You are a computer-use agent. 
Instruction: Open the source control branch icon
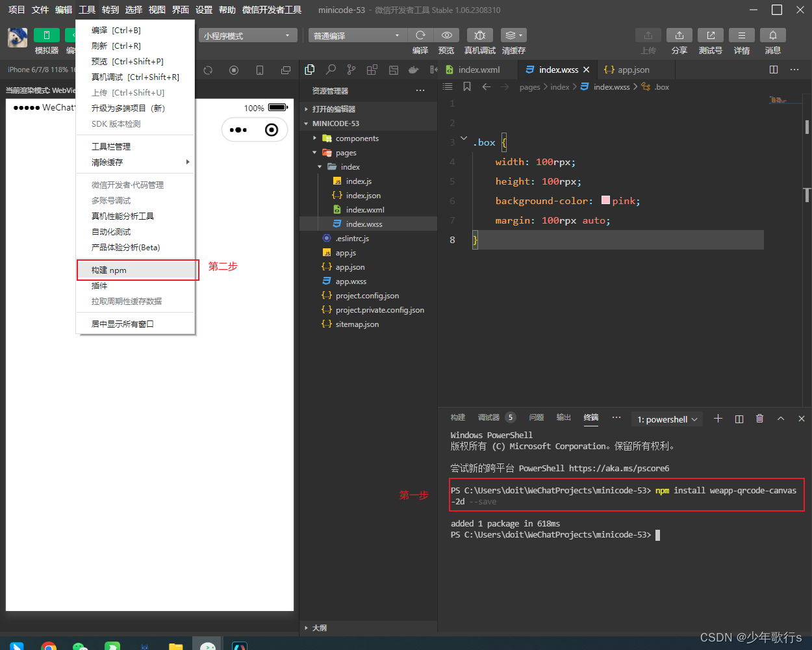pos(351,70)
